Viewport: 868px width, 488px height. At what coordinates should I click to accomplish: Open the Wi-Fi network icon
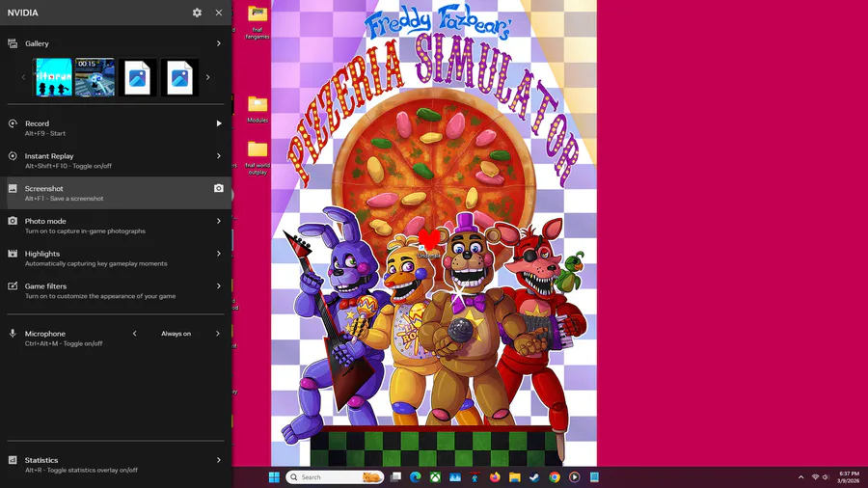[x=815, y=477]
